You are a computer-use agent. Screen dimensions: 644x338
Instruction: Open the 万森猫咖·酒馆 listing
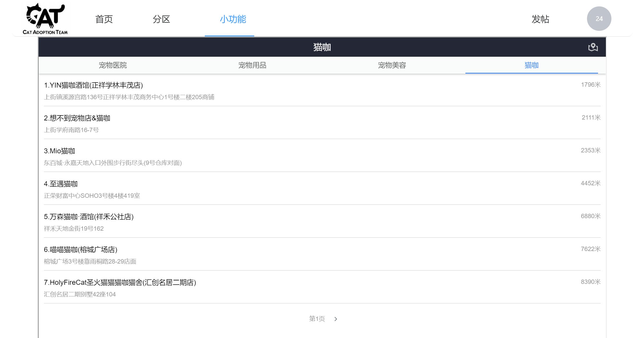tap(89, 217)
